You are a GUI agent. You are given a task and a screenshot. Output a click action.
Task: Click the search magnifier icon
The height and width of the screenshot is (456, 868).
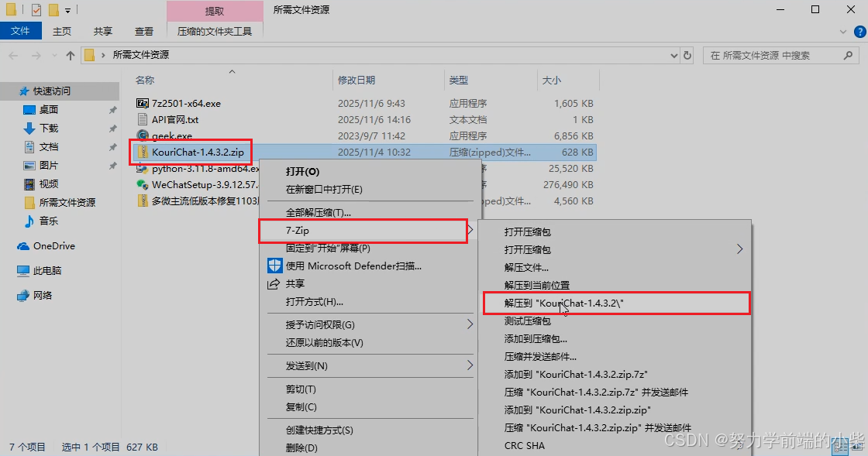[x=848, y=55]
